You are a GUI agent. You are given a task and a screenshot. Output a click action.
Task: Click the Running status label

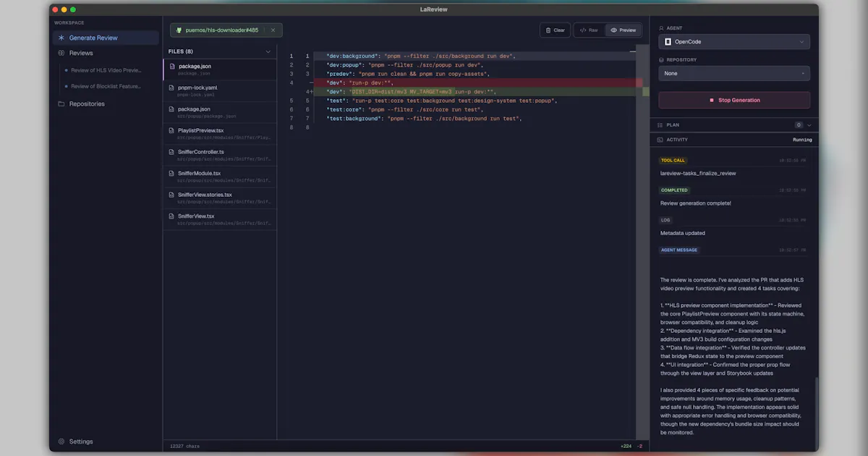click(x=802, y=140)
